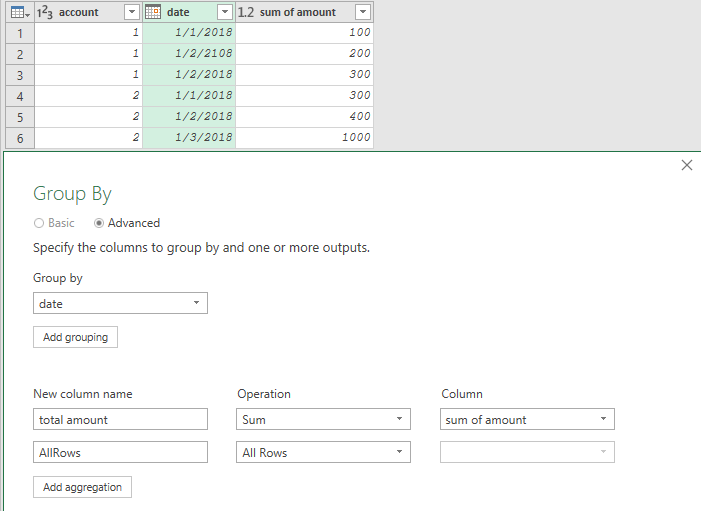Click the Add aggregation button

coord(82,487)
